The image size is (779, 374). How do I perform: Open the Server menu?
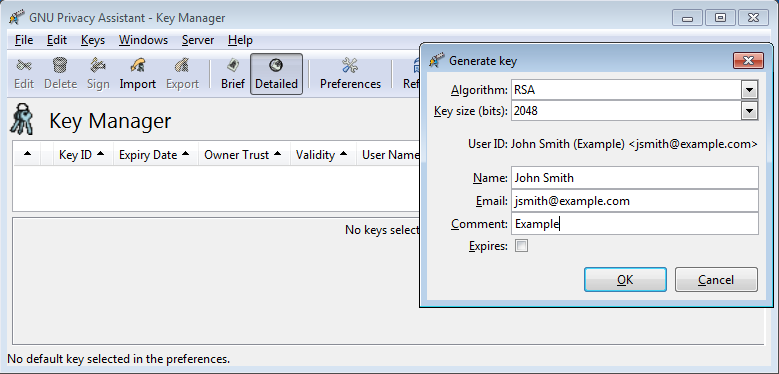tap(198, 40)
